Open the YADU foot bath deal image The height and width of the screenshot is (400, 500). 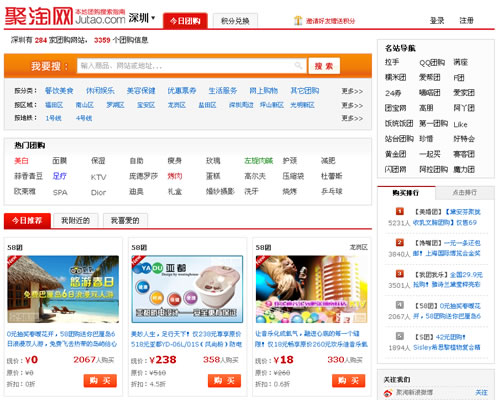tap(187, 289)
